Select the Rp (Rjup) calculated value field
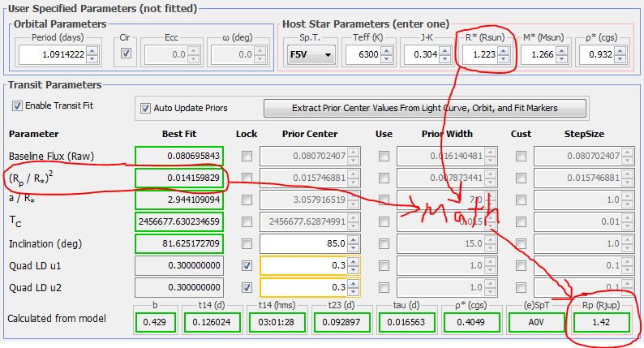The width and height of the screenshot is (644, 348). pos(601,322)
